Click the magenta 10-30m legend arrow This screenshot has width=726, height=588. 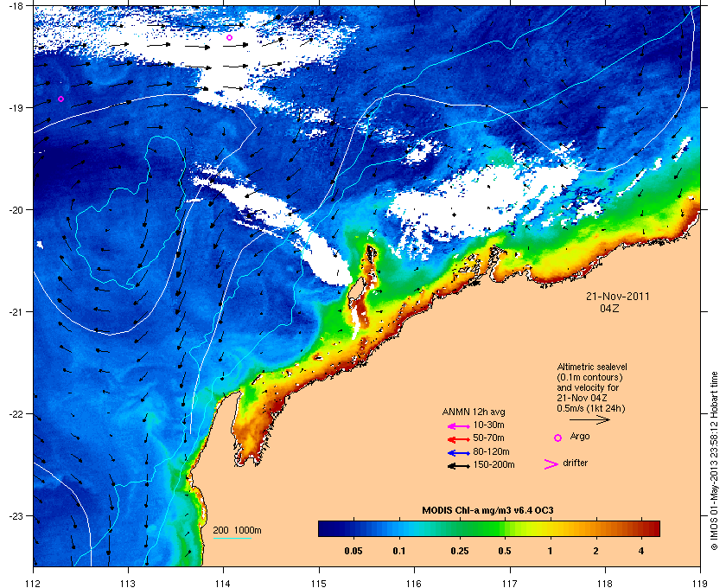(x=459, y=425)
